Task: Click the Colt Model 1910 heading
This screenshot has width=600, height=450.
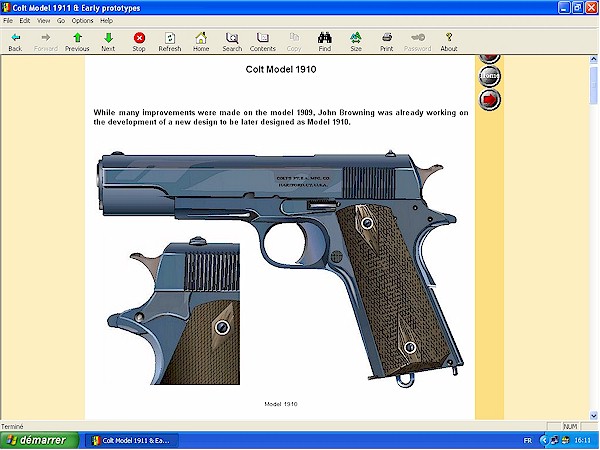Action: pyautogui.click(x=281, y=70)
